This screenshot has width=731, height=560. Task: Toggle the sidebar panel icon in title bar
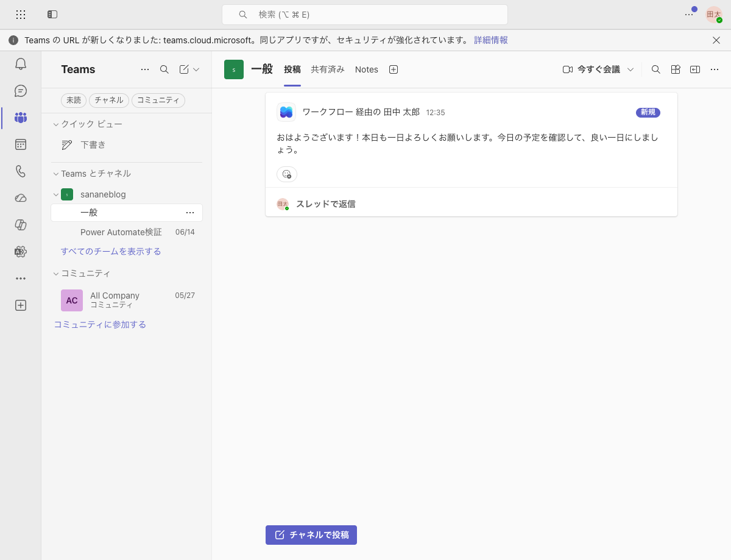(x=52, y=14)
